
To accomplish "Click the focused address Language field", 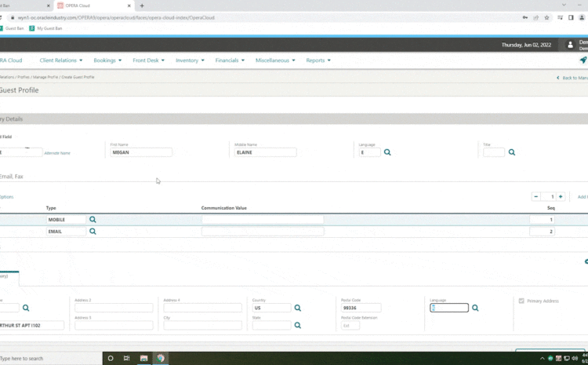I will coord(449,308).
